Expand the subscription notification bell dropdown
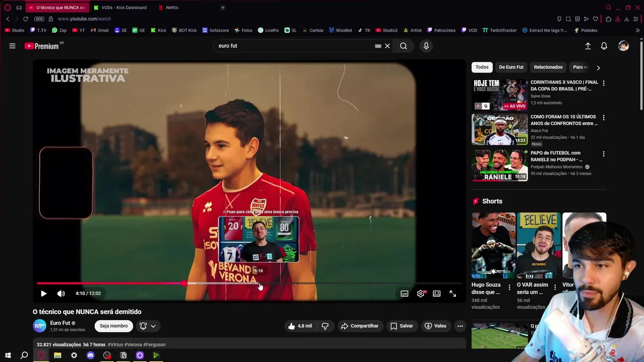Viewport: 644px width, 362px height. pos(148,326)
